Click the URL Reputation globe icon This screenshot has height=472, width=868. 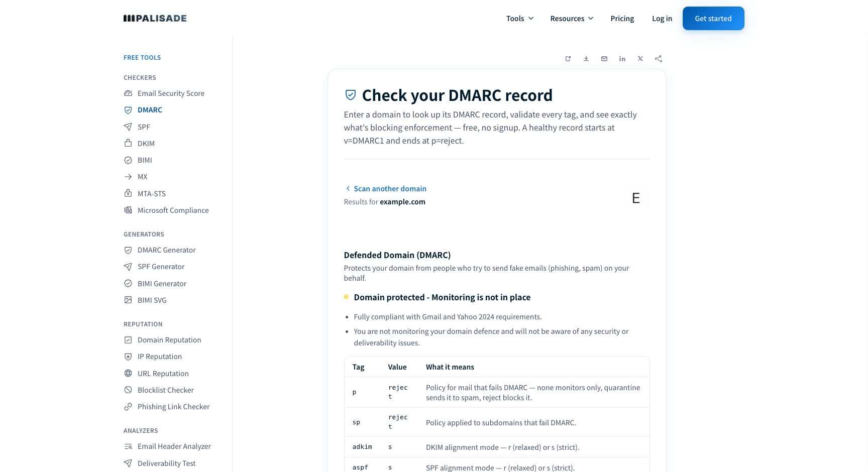click(128, 373)
